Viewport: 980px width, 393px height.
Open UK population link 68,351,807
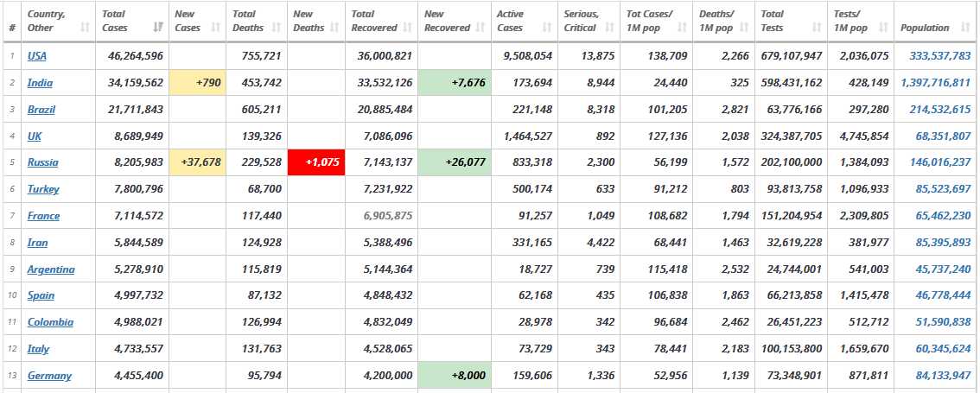[x=944, y=136]
